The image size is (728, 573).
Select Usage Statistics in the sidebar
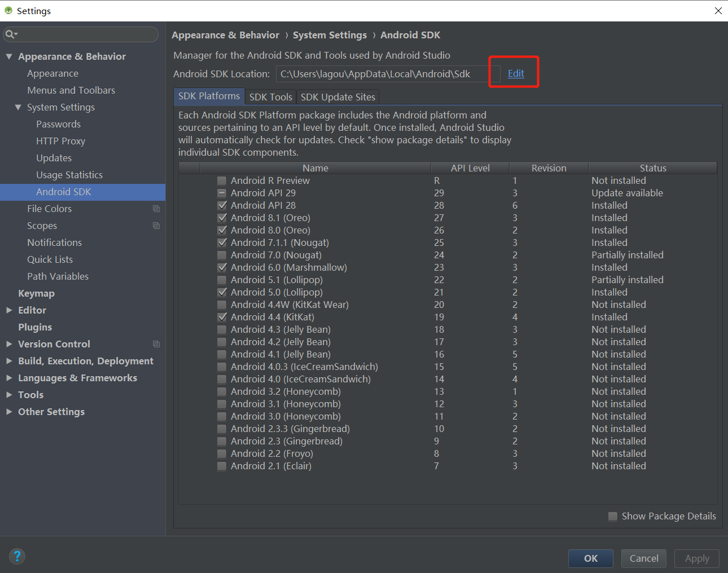click(x=69, y=175)
